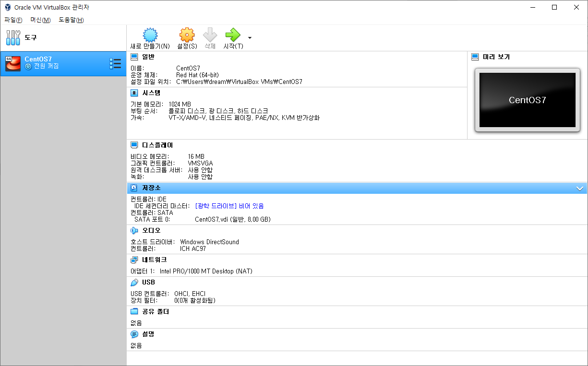Click the 삭제 delete arrow icon

(x=210, y=35)
